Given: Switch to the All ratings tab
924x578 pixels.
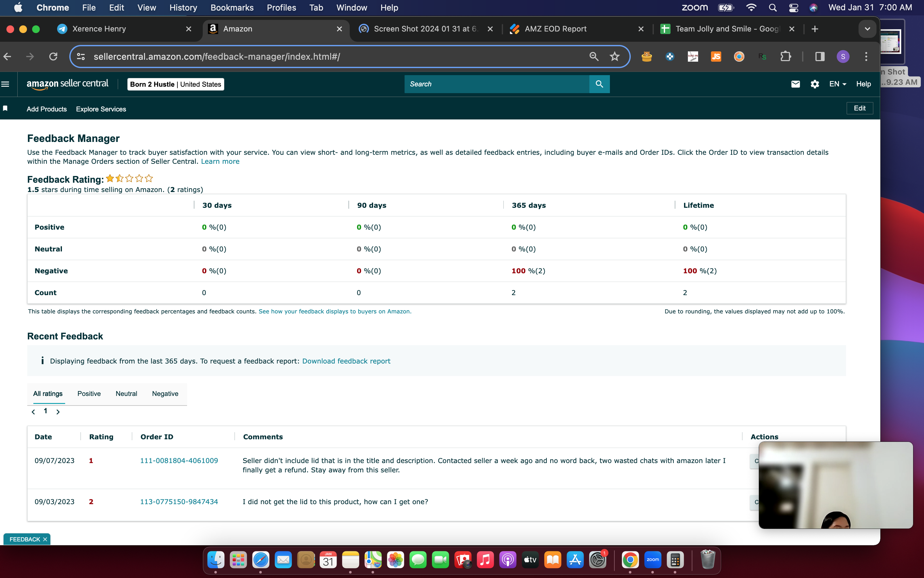Looking at the screenshot, I should click(x=48, y=393).
